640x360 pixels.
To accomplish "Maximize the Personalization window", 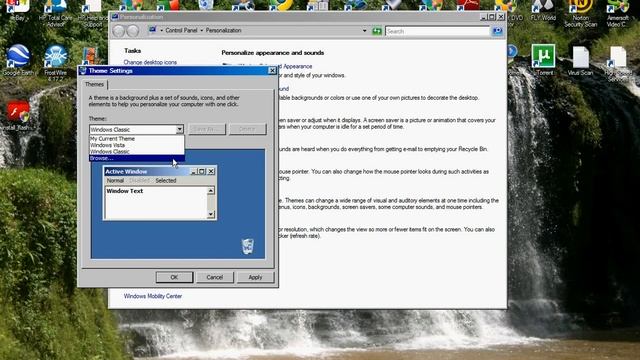I will click(x=492, y=17).
